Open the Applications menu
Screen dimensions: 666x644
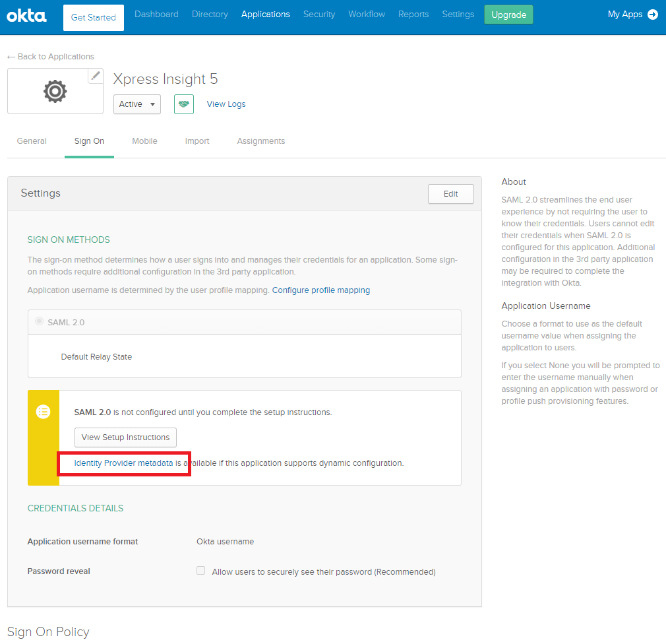pyautogui.click(x=265, y=15)
